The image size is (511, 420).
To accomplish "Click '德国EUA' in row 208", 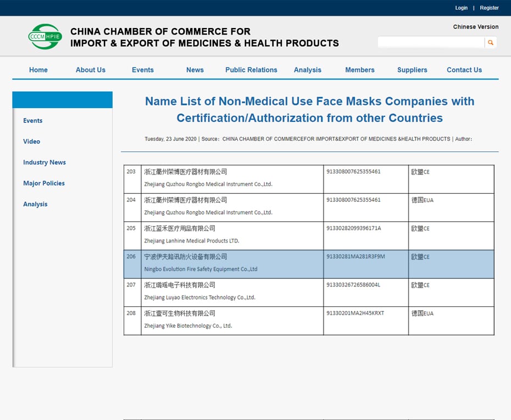I will pos(423,313).
